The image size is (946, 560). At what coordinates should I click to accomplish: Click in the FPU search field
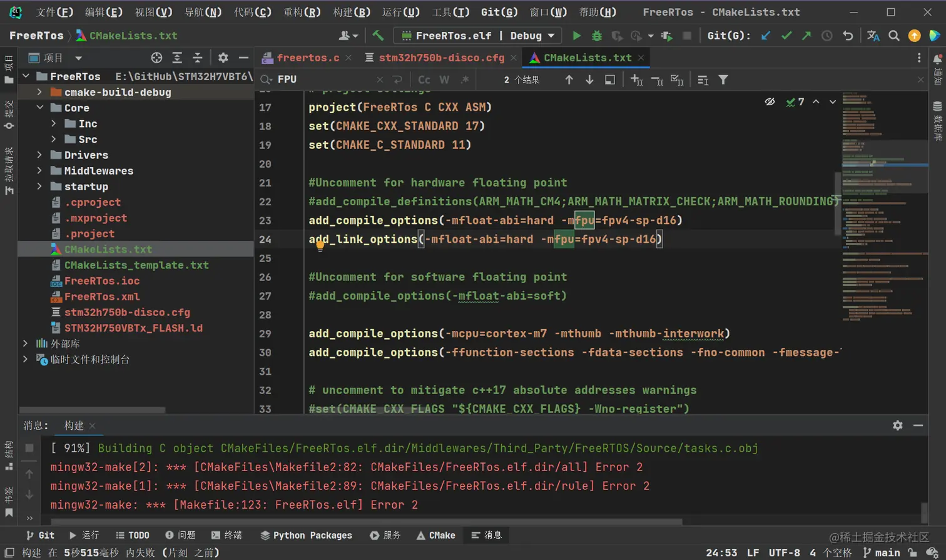pos(325,79)
